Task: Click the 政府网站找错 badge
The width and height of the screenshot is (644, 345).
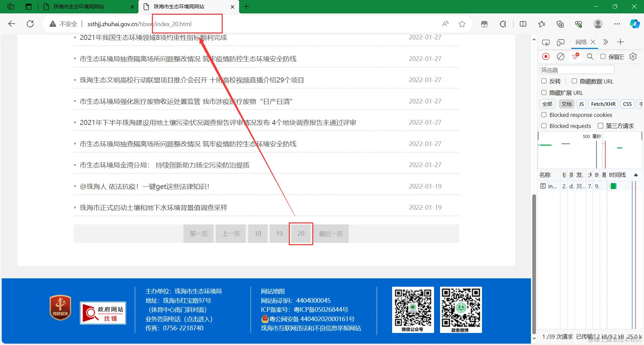Action: (103, 313)
